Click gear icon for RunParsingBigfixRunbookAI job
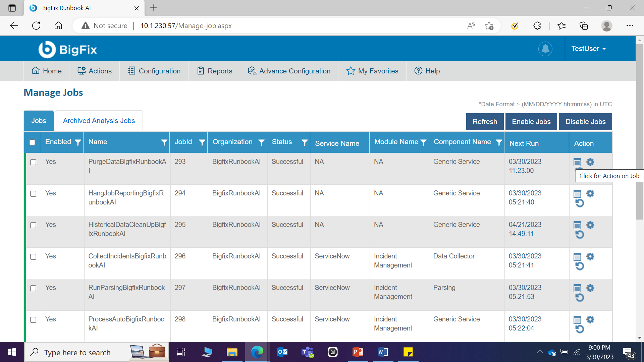Viewport: 644px width, 362px height. (x=590, y=288)
